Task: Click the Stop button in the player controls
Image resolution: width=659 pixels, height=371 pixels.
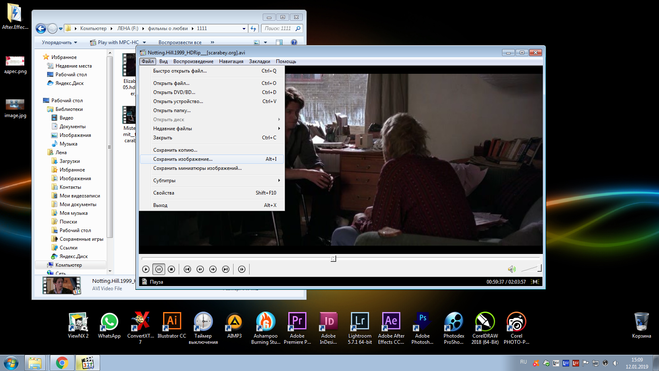Action: coord(171,269)
